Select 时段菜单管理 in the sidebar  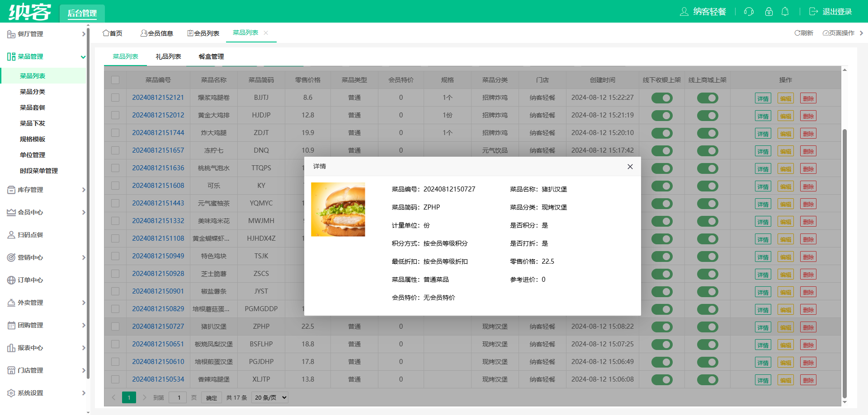click(x=39, y=171)
